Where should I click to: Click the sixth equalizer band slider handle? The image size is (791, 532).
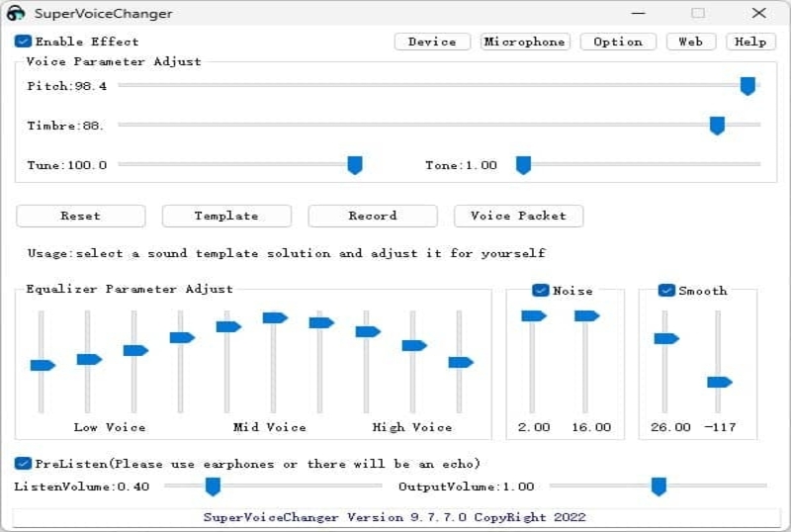click(275, 317)
